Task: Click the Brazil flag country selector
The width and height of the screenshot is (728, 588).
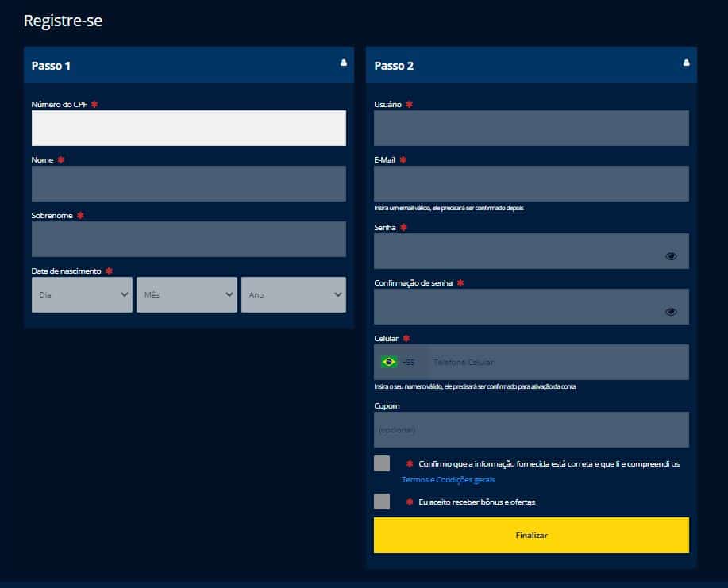Action: click(x=389, y=363)
